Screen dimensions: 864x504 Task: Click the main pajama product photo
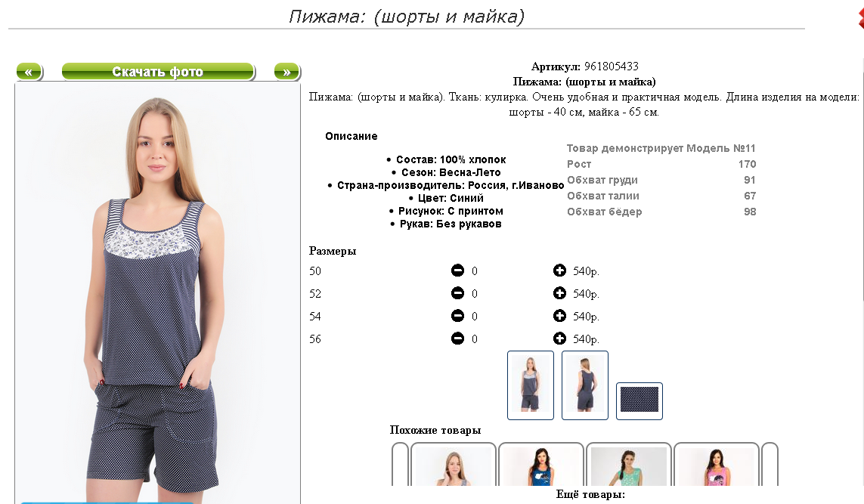157,293
